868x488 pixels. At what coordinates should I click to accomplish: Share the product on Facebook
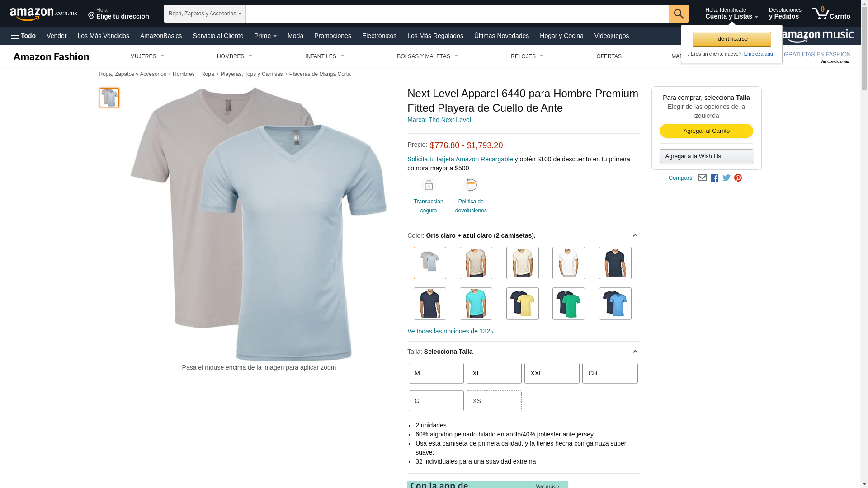[714, 178]
